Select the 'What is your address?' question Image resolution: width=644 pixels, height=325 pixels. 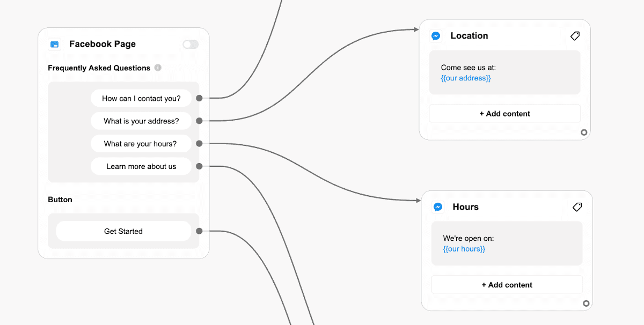[141, 121]
